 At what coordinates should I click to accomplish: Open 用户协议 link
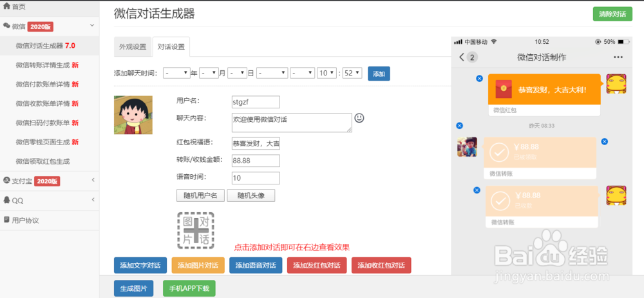26,220
